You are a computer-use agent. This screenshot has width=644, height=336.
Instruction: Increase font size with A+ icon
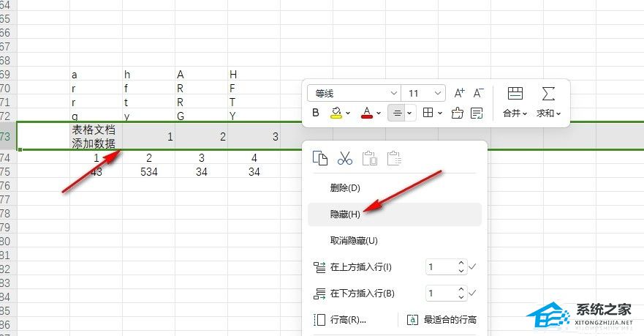coord(459,94)
